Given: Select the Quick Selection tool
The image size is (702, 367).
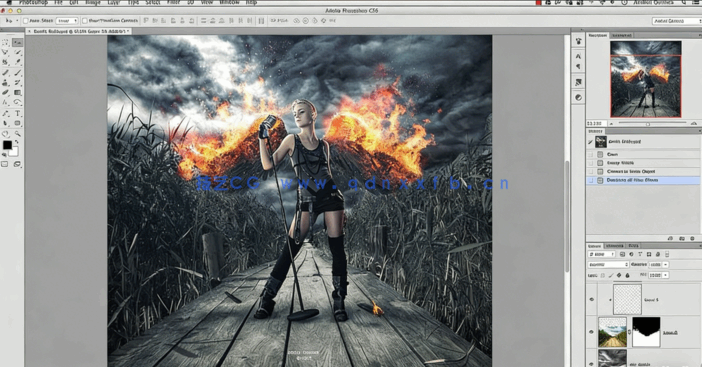Looking at the screenshot, I should [17, 52].
